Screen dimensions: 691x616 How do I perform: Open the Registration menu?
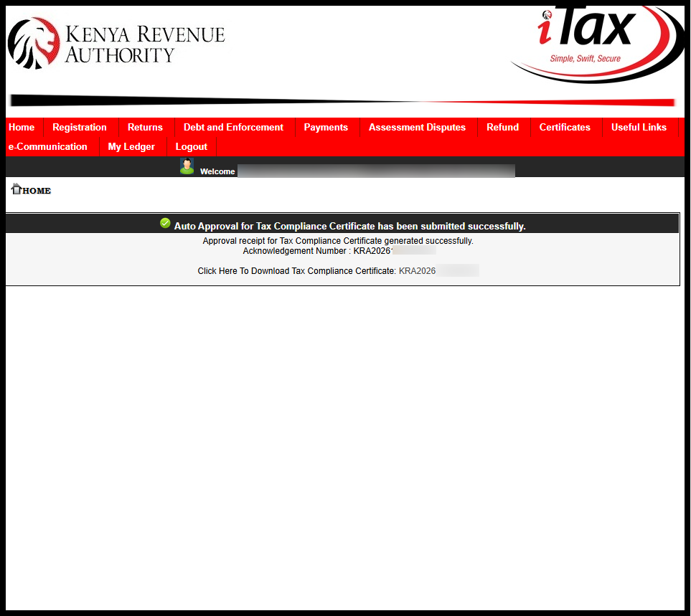pyautogui.click(x=79, y=127)
